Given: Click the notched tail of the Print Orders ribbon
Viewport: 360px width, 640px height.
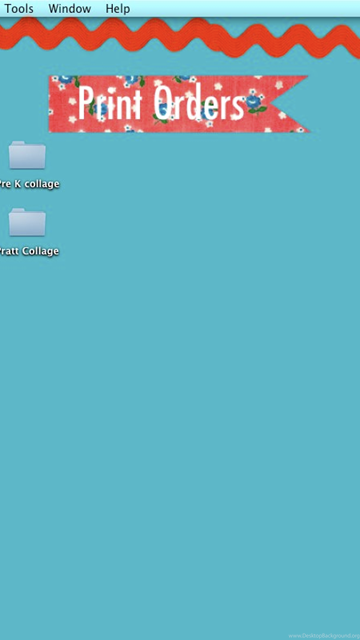Looking at the screenshot, I should coord(290,104).
